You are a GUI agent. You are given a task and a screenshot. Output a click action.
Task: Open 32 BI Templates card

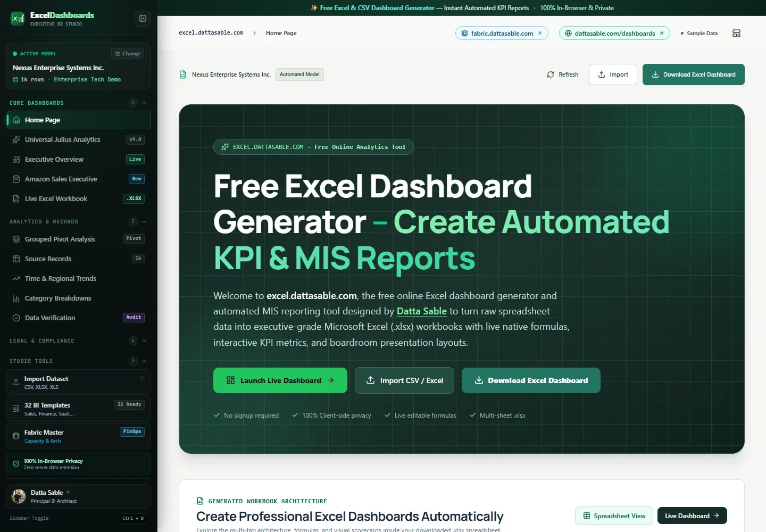click(x=78, y=409)
